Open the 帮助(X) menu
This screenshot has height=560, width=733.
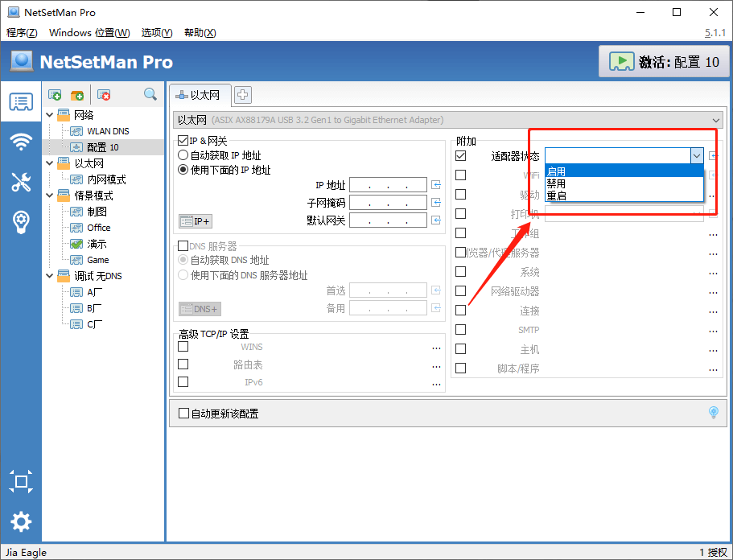200,33
